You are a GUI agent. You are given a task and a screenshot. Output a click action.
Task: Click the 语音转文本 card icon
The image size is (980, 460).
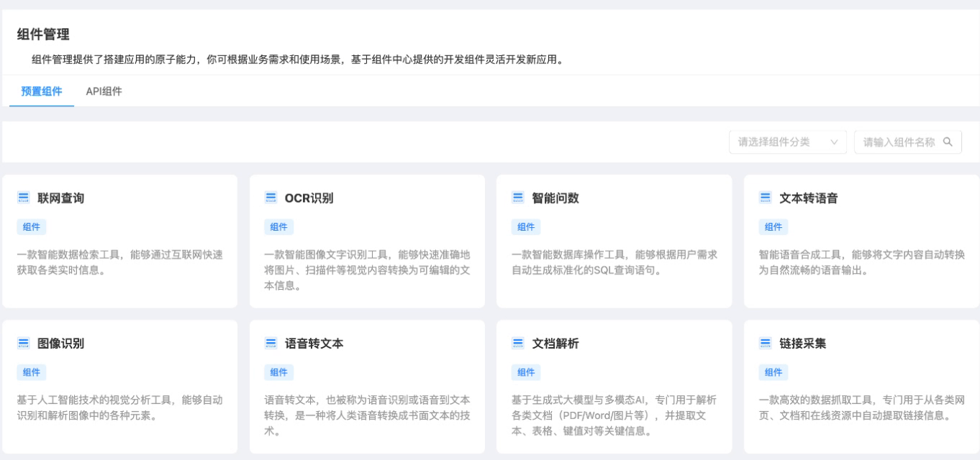271,344
